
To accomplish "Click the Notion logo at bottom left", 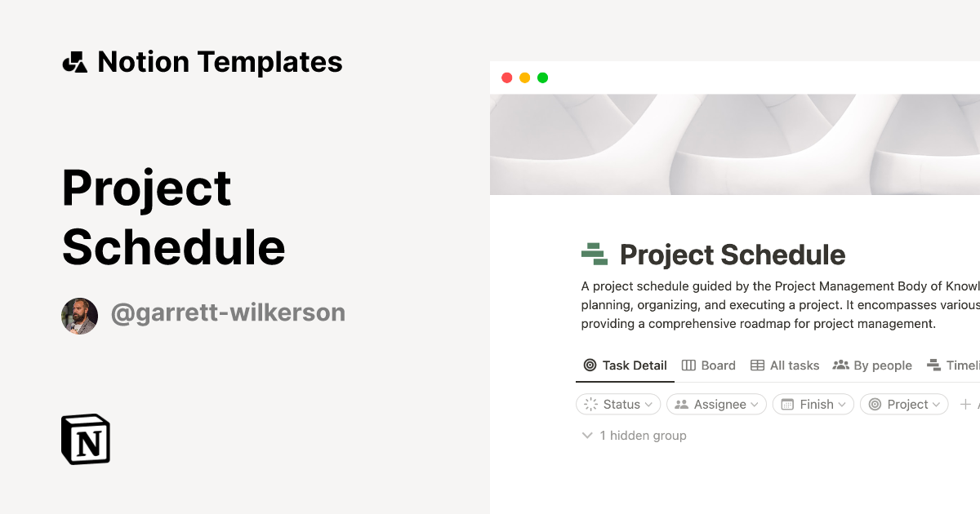I will tap(85, 439).
